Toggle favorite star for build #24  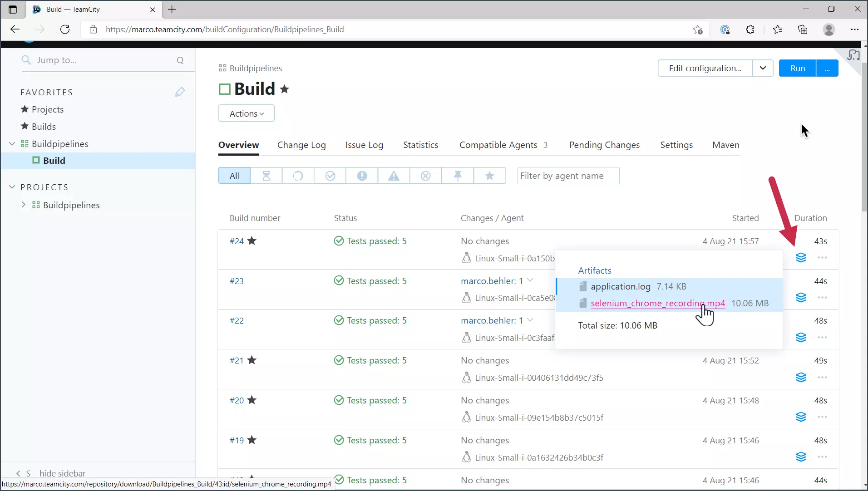(252, 241)
